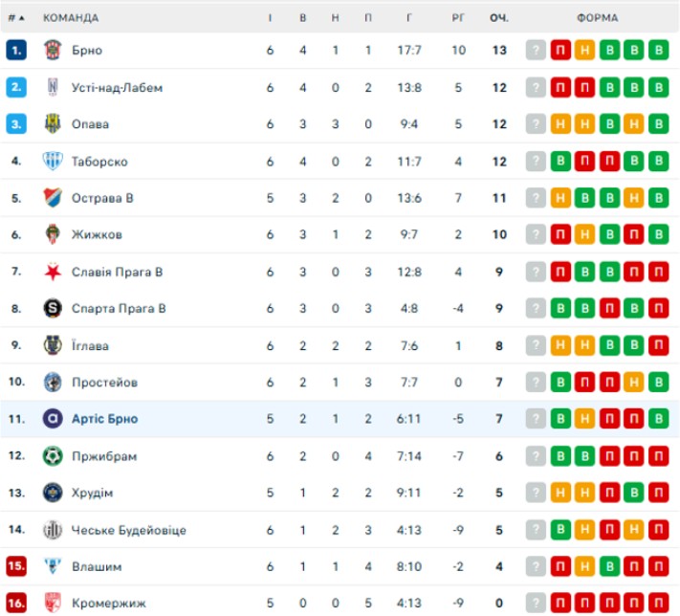Open the Таборско team crest
This screenshot has height=616, width=680.
52,162
